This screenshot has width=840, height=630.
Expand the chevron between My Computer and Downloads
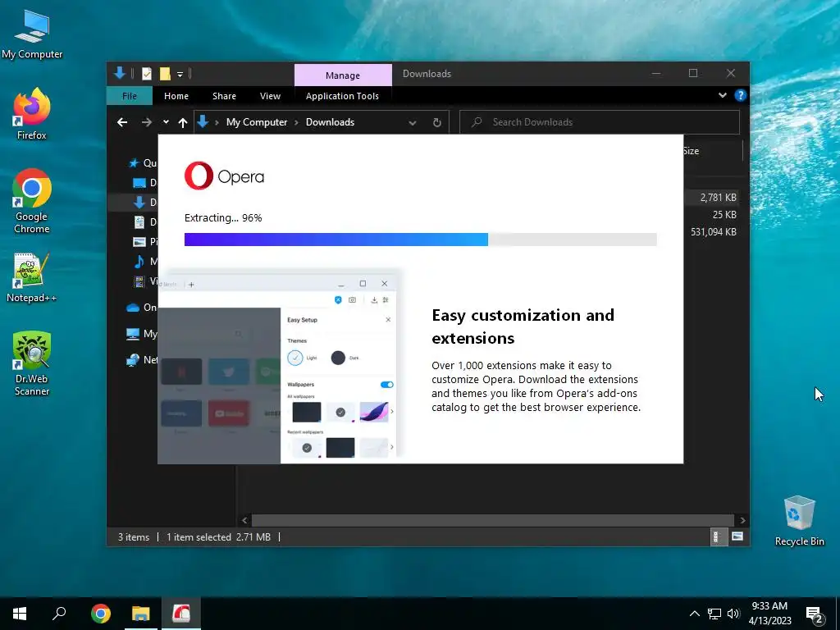[x=296, y=123]
